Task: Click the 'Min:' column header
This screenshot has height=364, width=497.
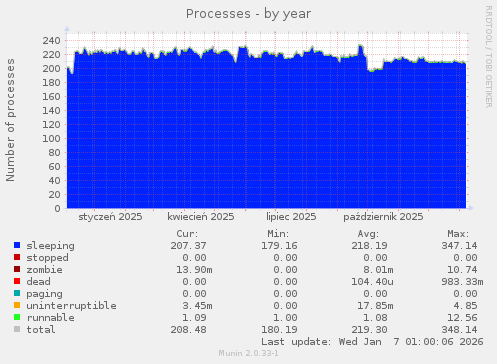Action: 278,234
